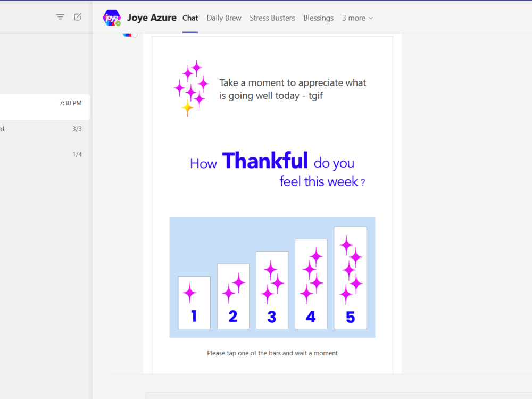
Task: Click the 'Please tap one of the bars' note
Action: 272,353
